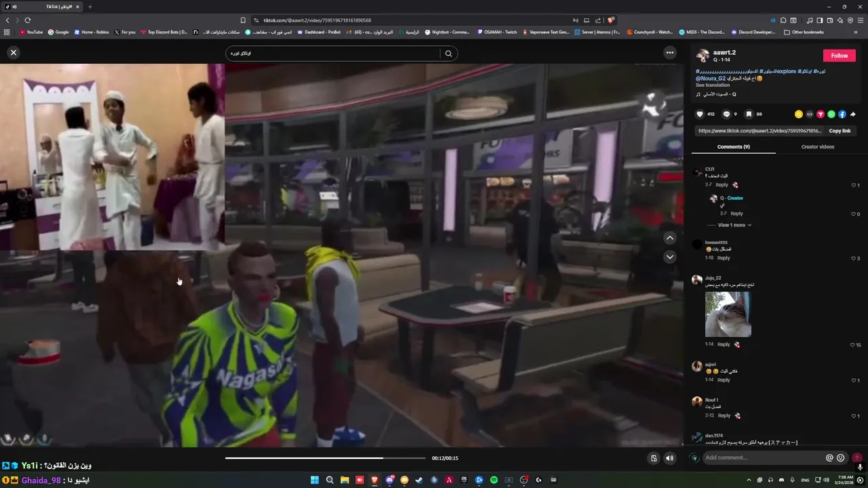Open emoji picker in comment box

click(841, 458)
